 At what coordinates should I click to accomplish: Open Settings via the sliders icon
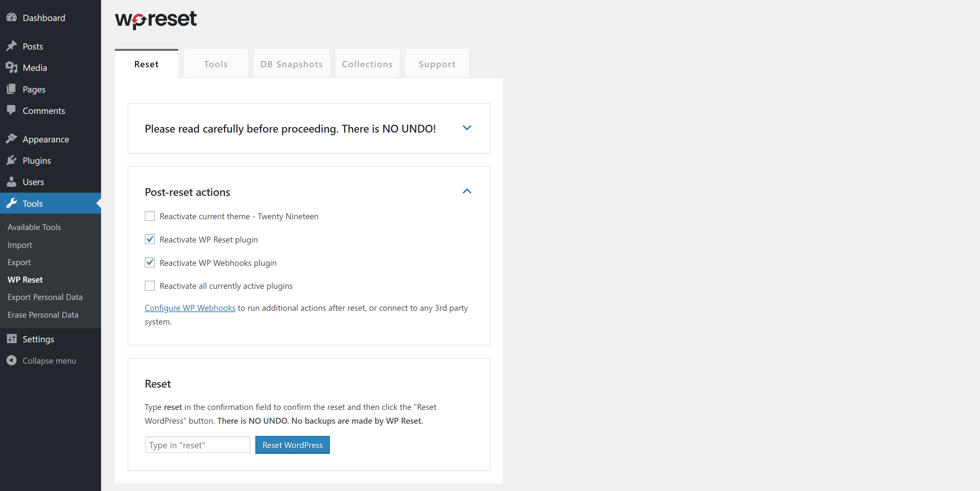click(11, 339)
